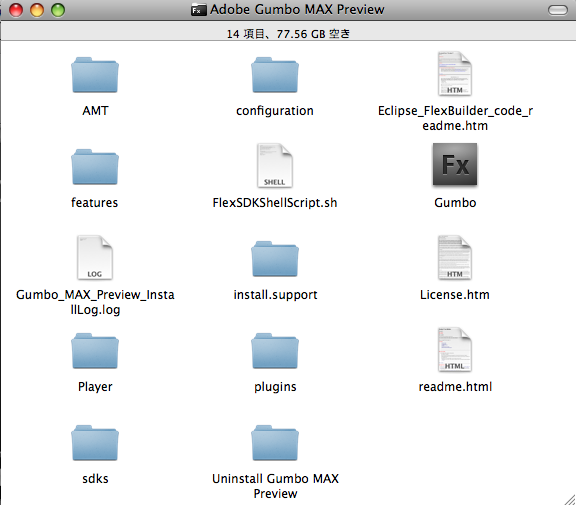Click the 'configuration' name label
This screenshot has height=505, width=576.
tap(275, 111)
